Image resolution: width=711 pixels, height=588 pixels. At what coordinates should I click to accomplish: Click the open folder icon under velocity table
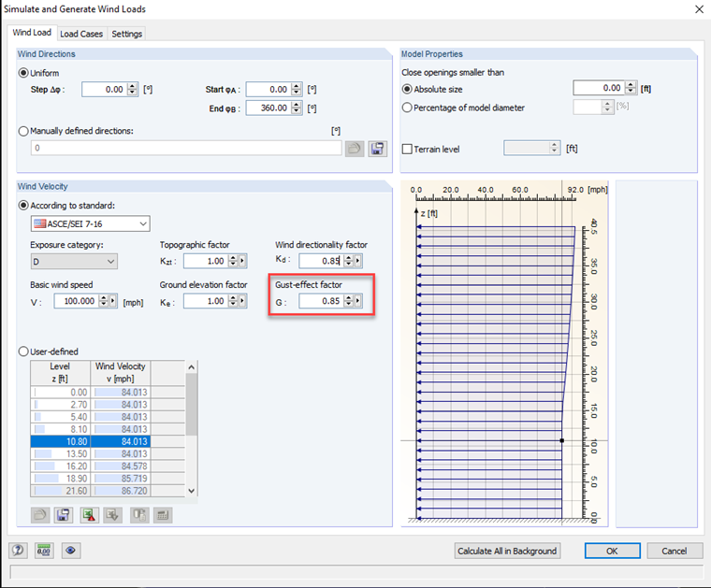point(40,515)
